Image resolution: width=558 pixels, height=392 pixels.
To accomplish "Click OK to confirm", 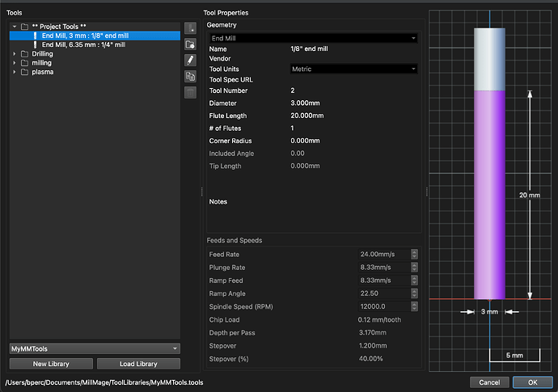I will pyautogui.click(x=533, y=382).
